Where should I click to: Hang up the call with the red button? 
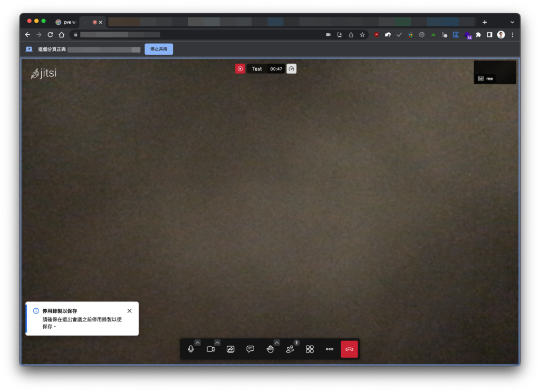[349, 349]
